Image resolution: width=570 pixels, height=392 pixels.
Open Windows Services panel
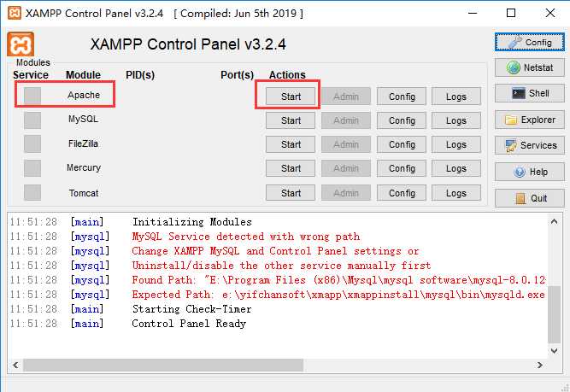(530, 145)
